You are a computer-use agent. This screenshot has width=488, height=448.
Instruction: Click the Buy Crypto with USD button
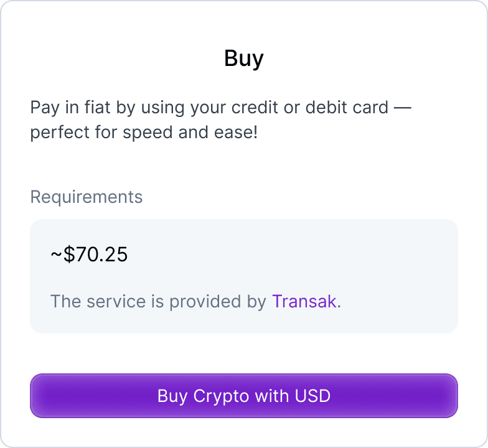click(243, 396)
